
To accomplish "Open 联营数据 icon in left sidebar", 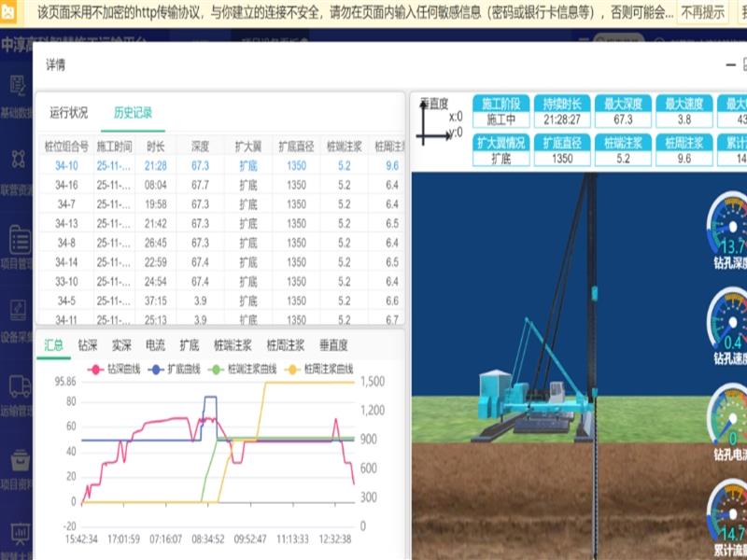I will pyautogui.click(x=19, y=159).
